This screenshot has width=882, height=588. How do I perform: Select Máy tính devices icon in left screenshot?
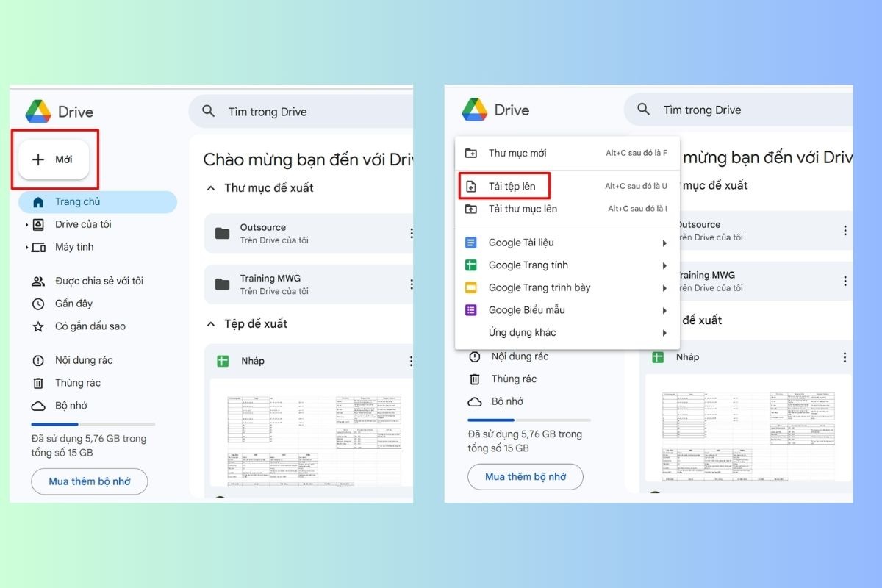[39, 248]
